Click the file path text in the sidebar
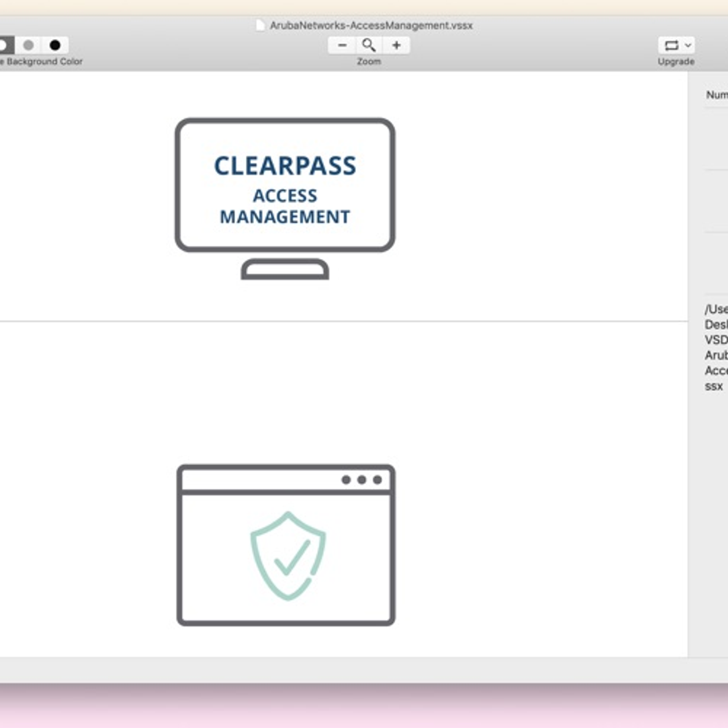The height and width of the screenshot is (728, 728). [716, 347]
